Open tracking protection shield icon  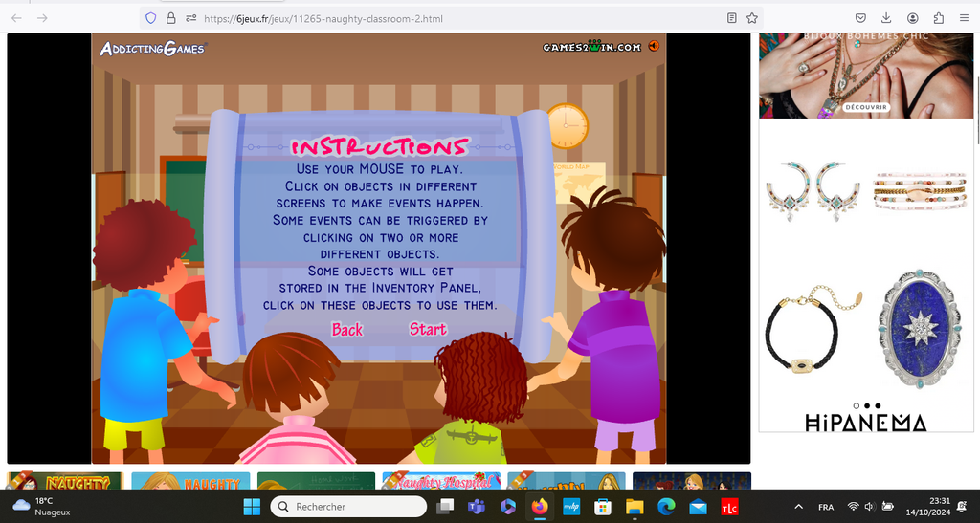pos(150,18)
